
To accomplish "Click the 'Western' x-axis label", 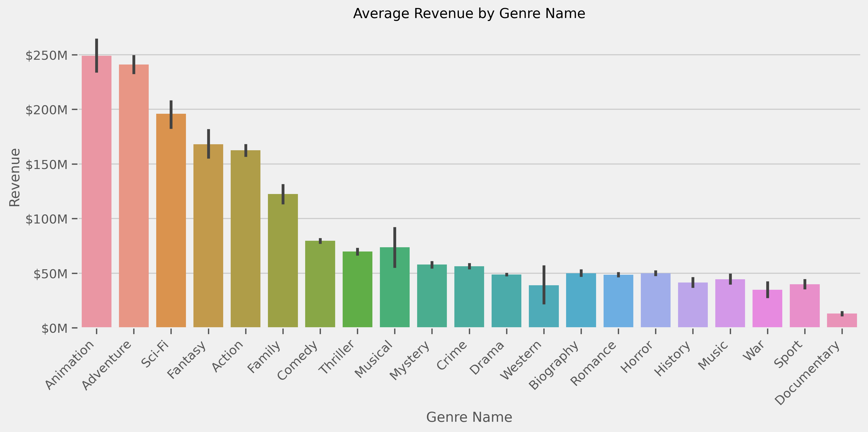I will point(521,360).
